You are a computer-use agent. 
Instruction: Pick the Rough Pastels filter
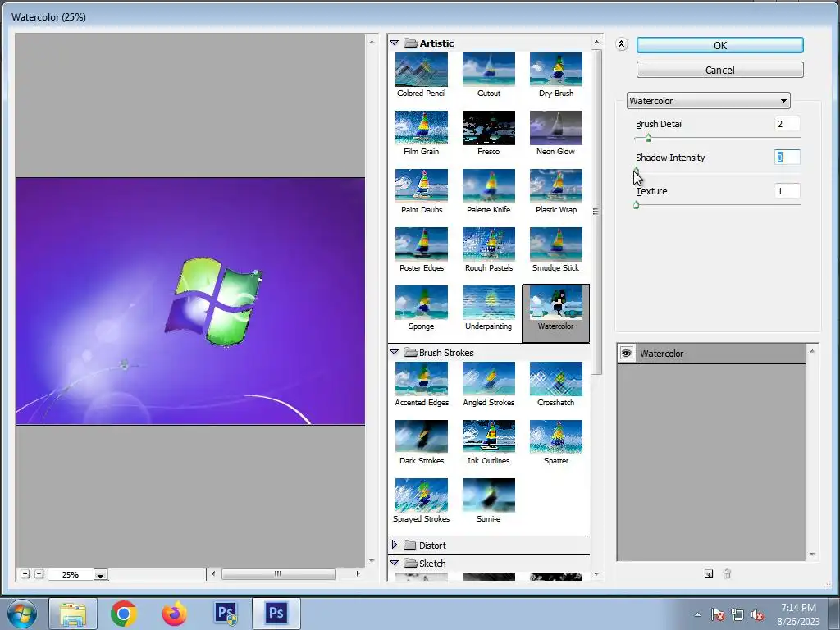[489, 244]
